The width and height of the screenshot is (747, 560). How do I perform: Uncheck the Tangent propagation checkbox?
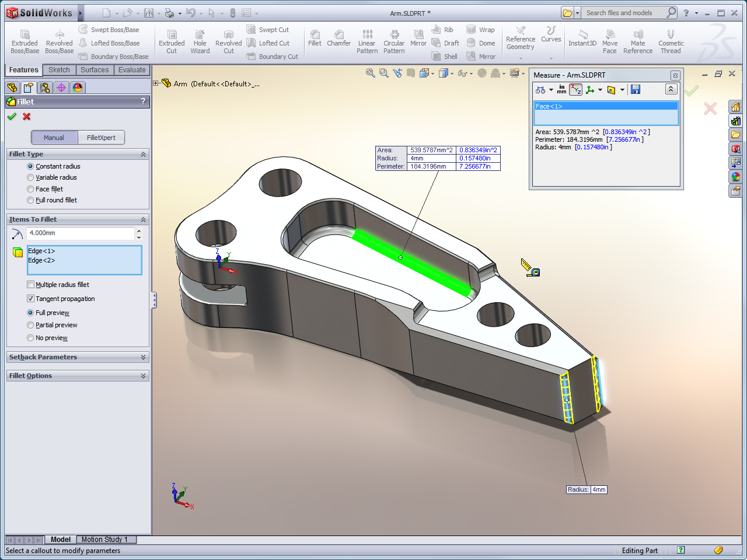click(31, 299)
